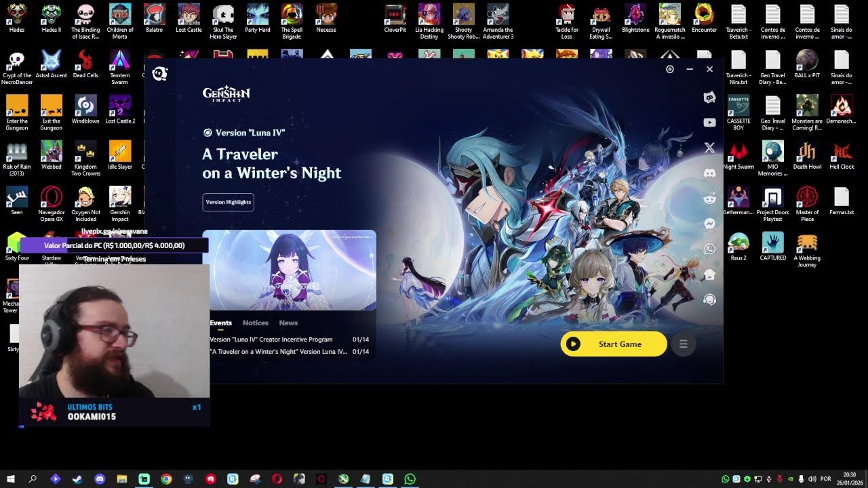Open Discord link in launcher sidebar

click(x=709, y=174)
